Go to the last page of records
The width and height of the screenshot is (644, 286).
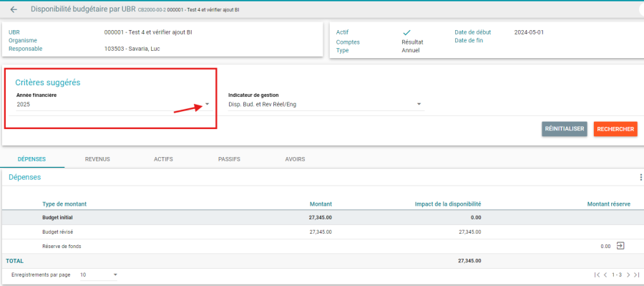[x=636, y=275]
